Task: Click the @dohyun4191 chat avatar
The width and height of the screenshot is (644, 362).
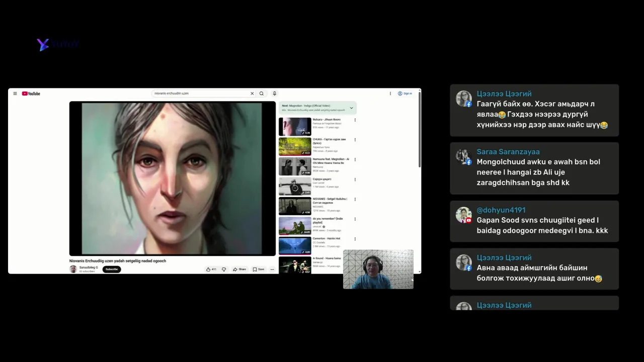Action: [463, 215]
